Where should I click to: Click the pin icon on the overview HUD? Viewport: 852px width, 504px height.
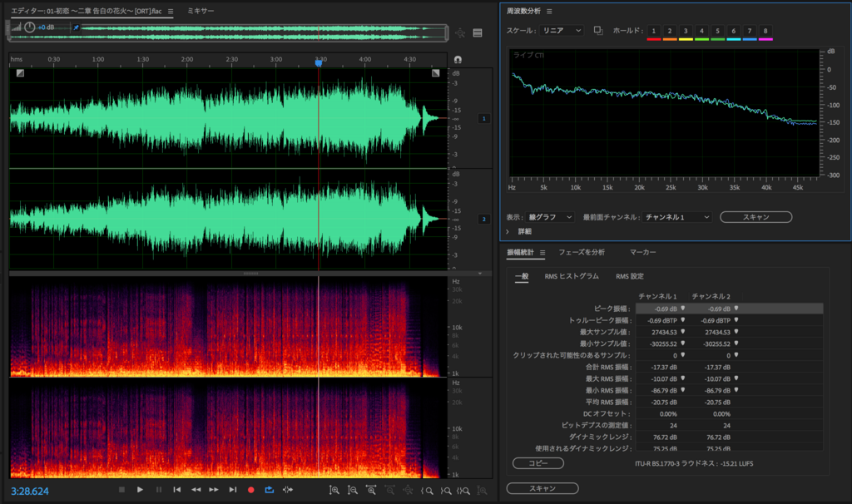tap(76, 27)
